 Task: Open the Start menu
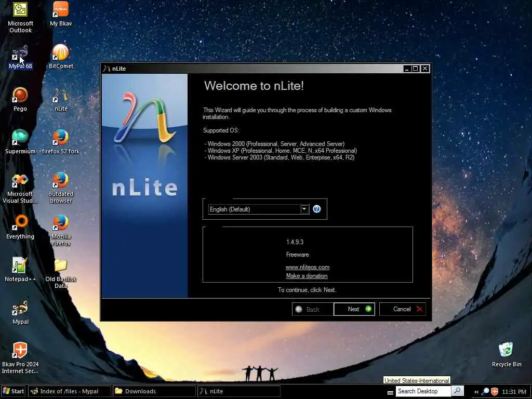pos(13,391)
